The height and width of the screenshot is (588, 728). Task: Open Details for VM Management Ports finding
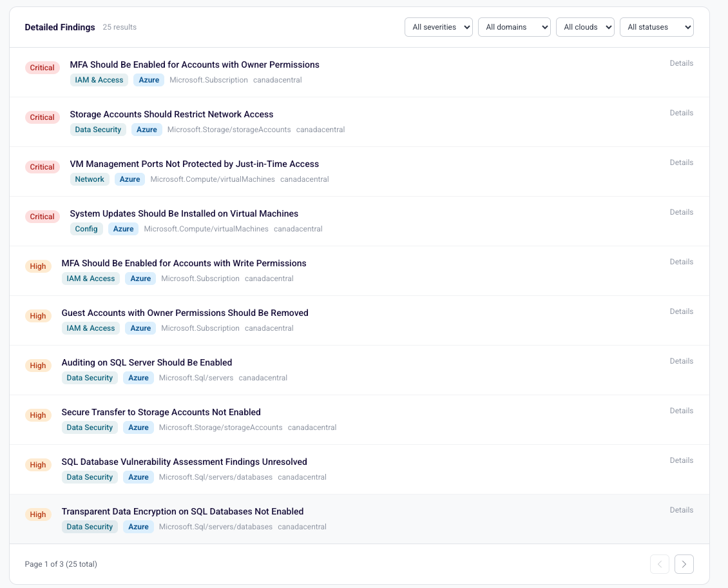pyautogui.click(x=681, y=162)
